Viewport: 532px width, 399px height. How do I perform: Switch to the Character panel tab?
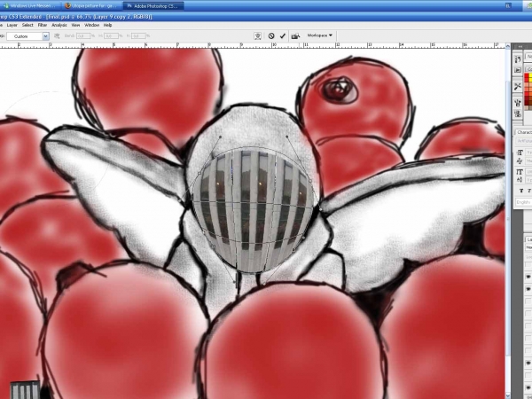[524, 132]
